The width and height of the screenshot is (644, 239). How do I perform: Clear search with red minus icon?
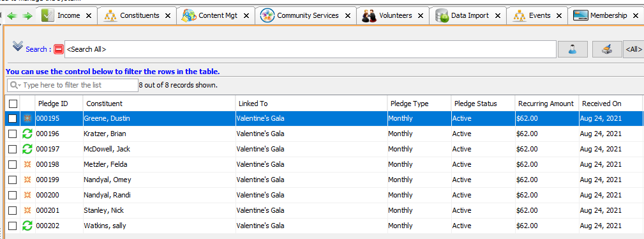point(58,49)
